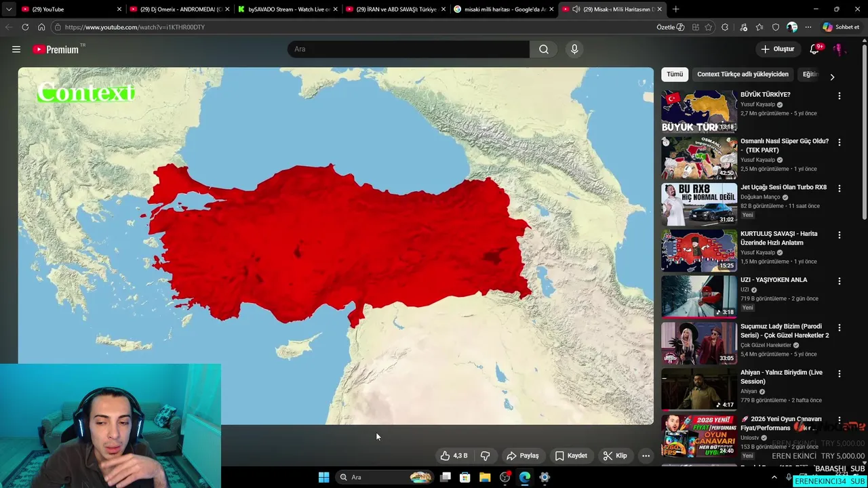Click the taskbar Ara search box
This screenshot has width=868, height=488.
(x=384, y=477)
